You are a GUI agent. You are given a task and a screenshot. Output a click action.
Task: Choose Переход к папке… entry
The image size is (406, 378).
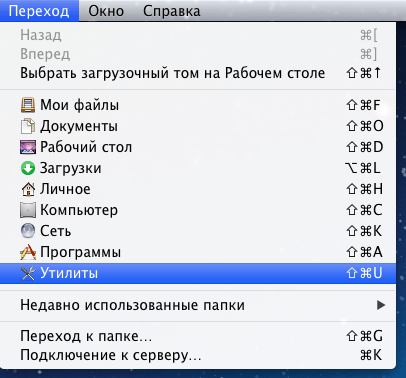(198, 336)
